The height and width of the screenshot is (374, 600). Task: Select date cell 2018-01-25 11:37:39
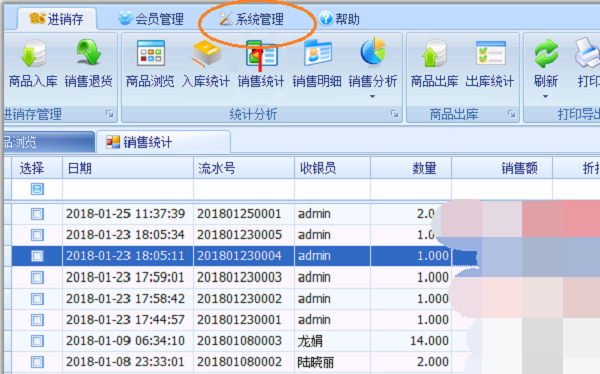click(x=128, y=214)
